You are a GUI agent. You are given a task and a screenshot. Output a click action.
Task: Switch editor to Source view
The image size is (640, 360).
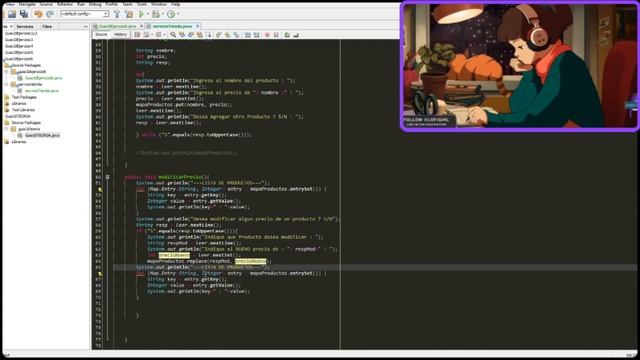click(101, 35)
